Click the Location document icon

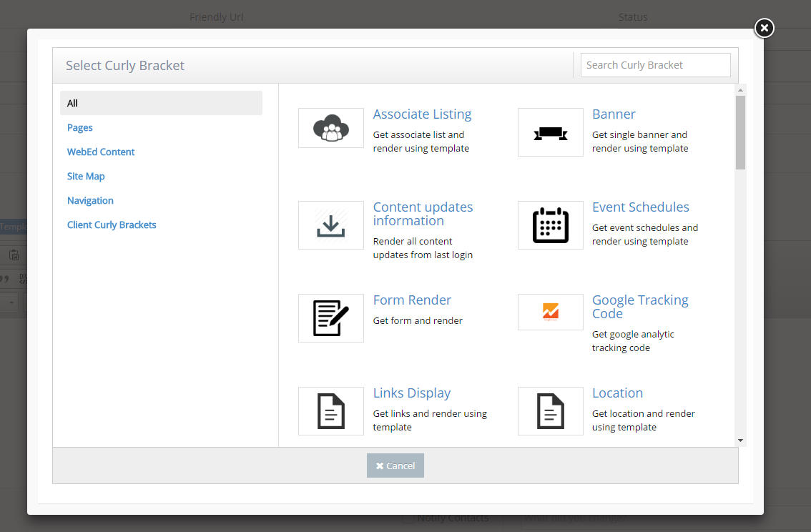click(x=550, y=411)
